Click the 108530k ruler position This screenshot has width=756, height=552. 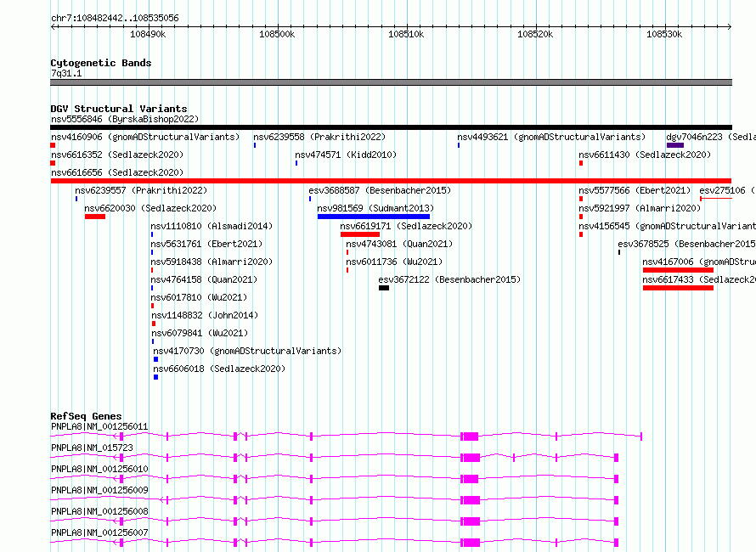(x=665, y=34)
